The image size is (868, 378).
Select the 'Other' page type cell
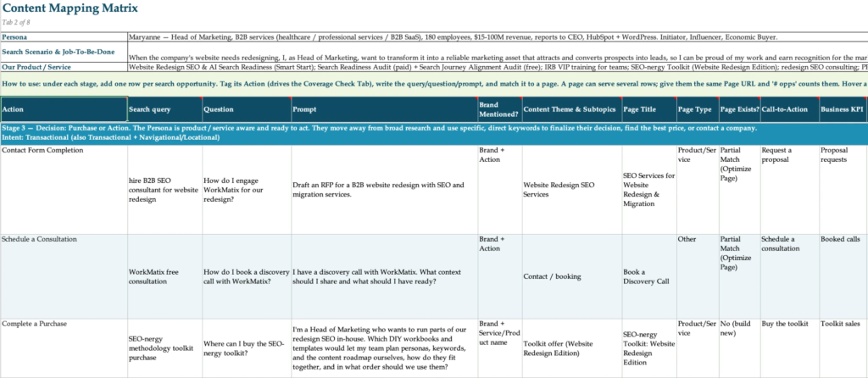(x=698, y=276)
